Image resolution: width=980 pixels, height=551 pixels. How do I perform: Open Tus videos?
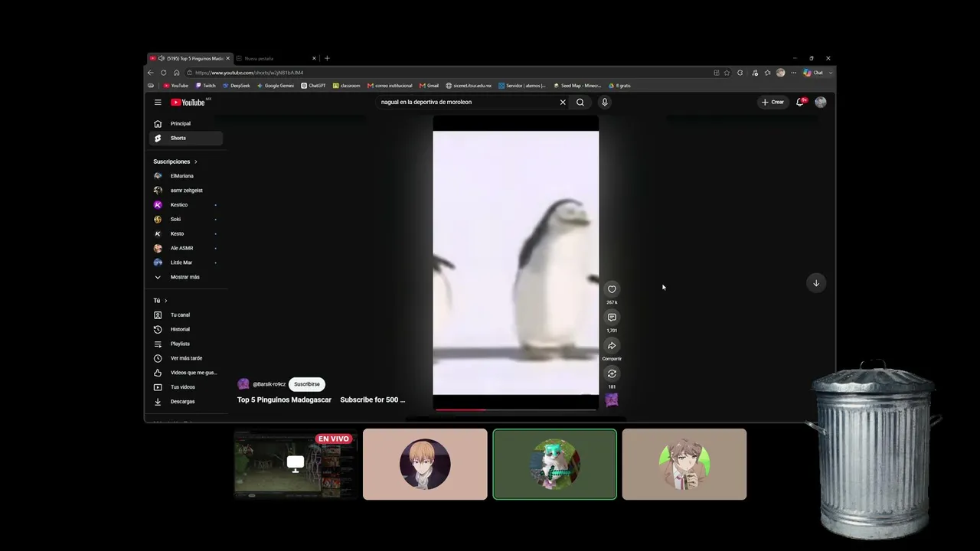pyautogui.click(x=186, y=387)
